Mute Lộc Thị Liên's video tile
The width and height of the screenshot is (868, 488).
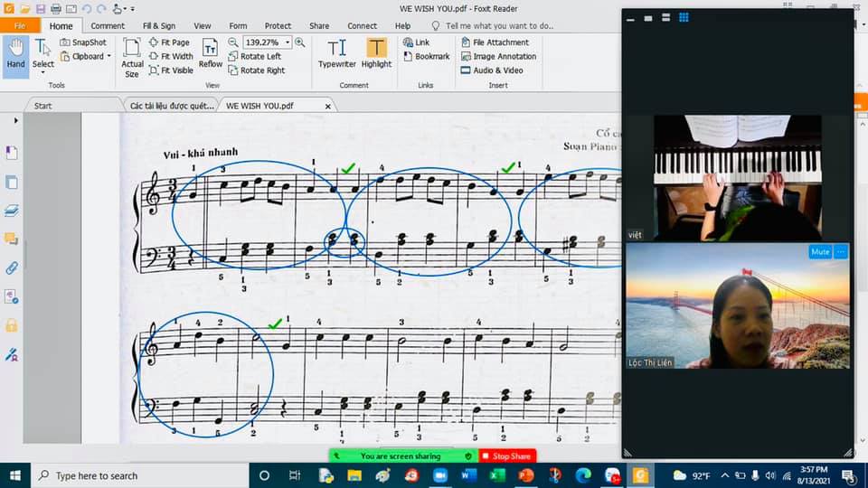[820, 252]
